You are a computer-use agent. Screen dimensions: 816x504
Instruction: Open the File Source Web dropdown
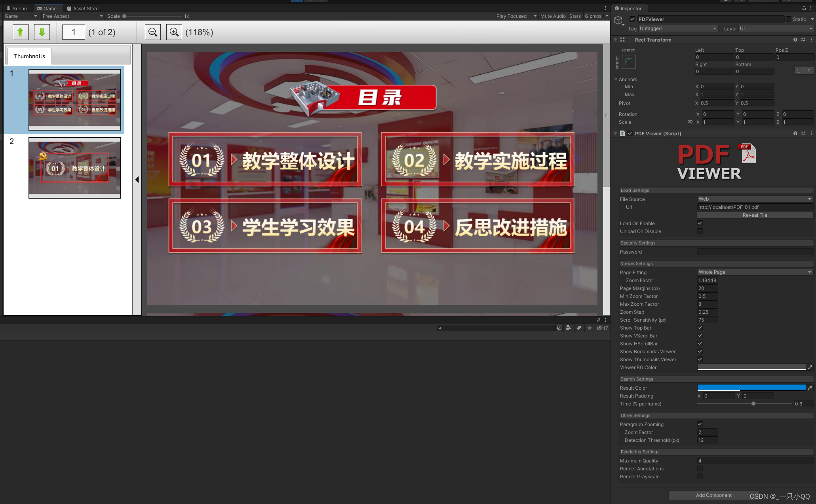[x=755, y=199]
